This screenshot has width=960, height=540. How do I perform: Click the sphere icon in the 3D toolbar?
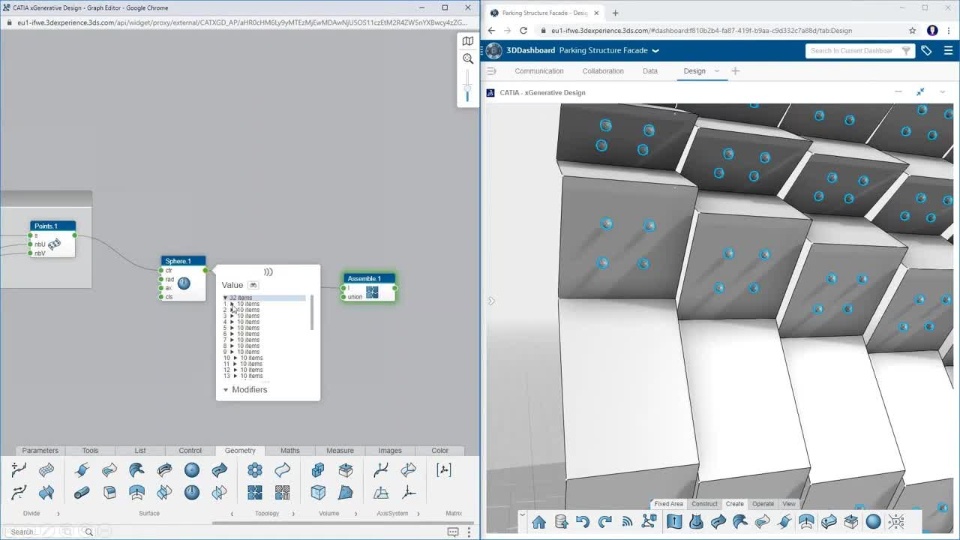click(873, 522)
